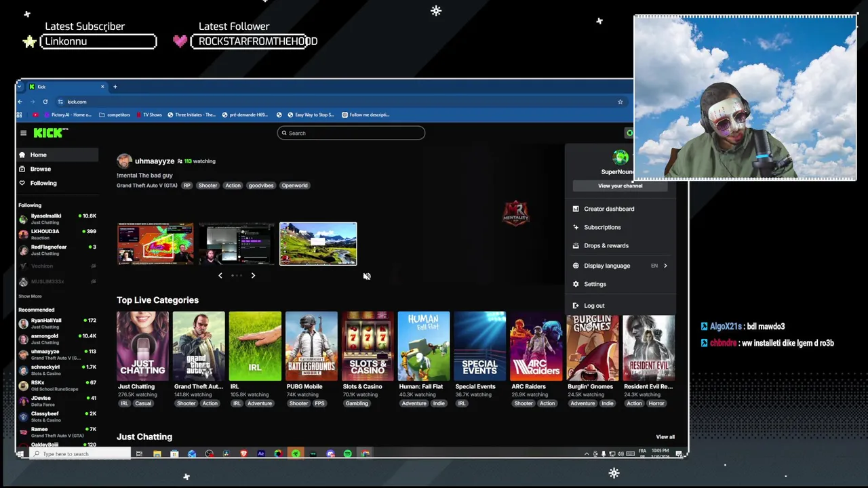Open the Pictory.AI bookmark

pos(67,115)
